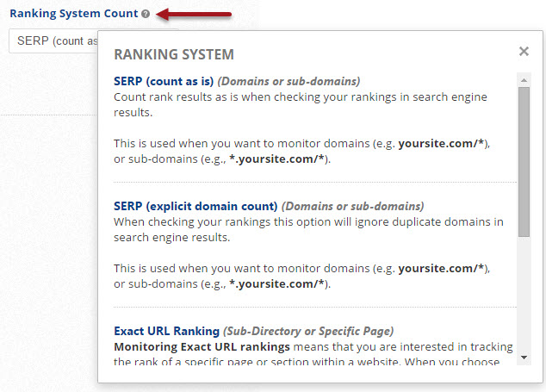Close the Ranking System popup

pyautogui.click(x=524, y=52)
